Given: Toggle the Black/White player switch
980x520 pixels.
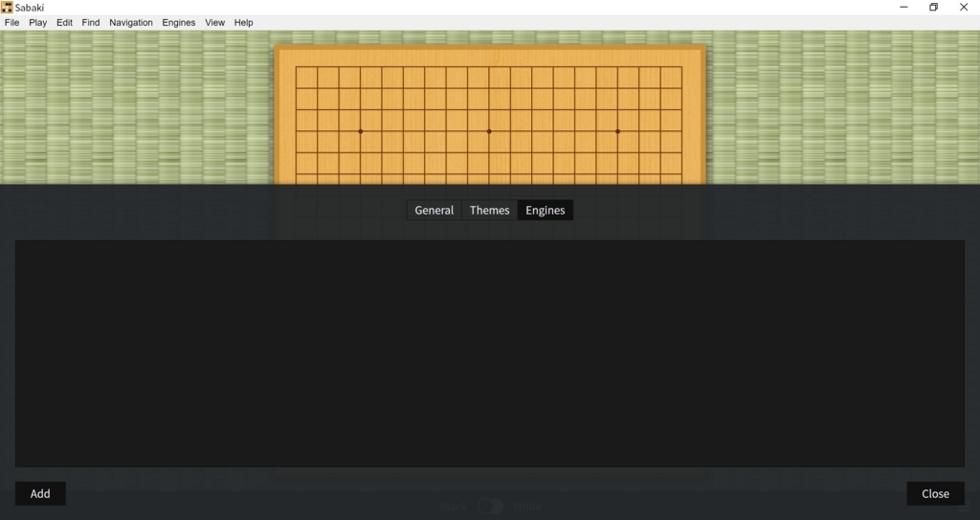Looking at the screenshot, I should click(x=490, y=507).
